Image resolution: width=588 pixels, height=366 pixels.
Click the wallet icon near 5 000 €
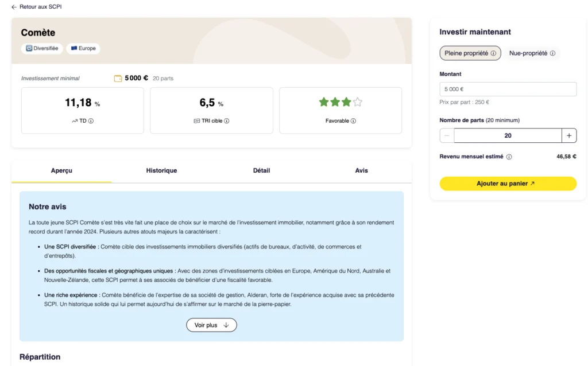118,77
